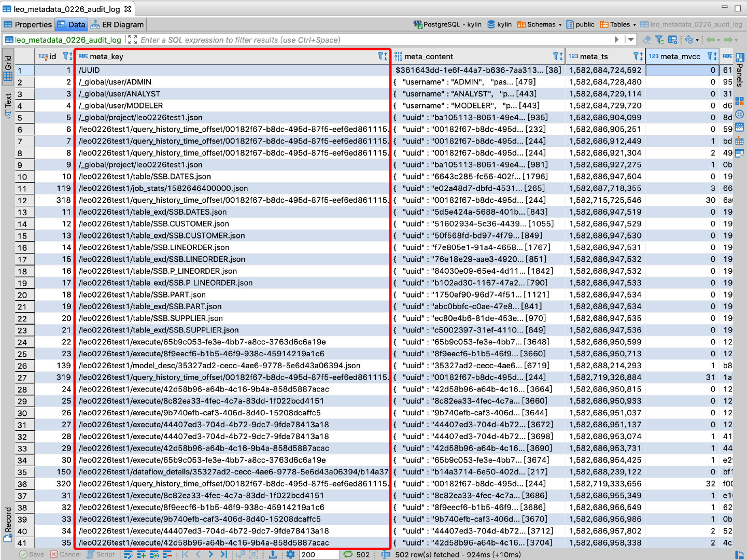The height and width of the screenshot is (560, 747).
Task: Toggle Record view mode
Action: tap(8, 525)
